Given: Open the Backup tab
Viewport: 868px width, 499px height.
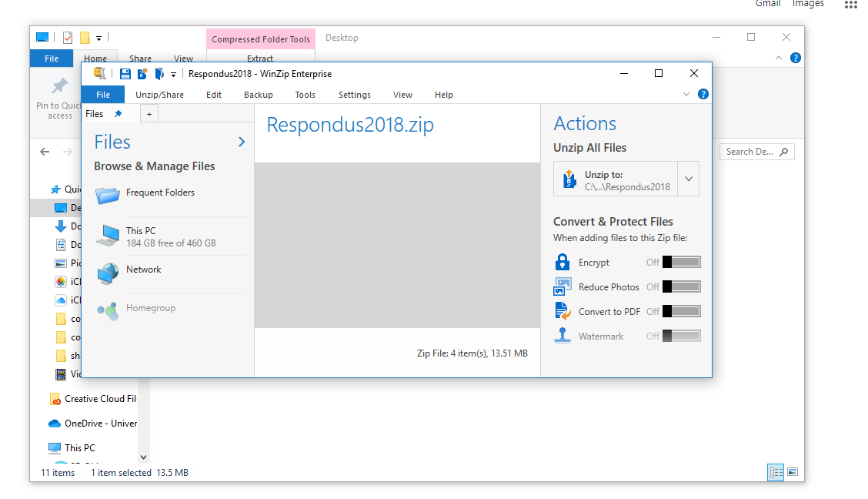Looking at the screenshot, I should 259,95.
